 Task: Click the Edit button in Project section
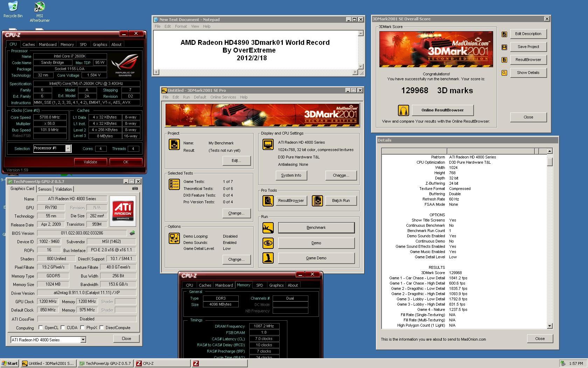coord(236,161)
